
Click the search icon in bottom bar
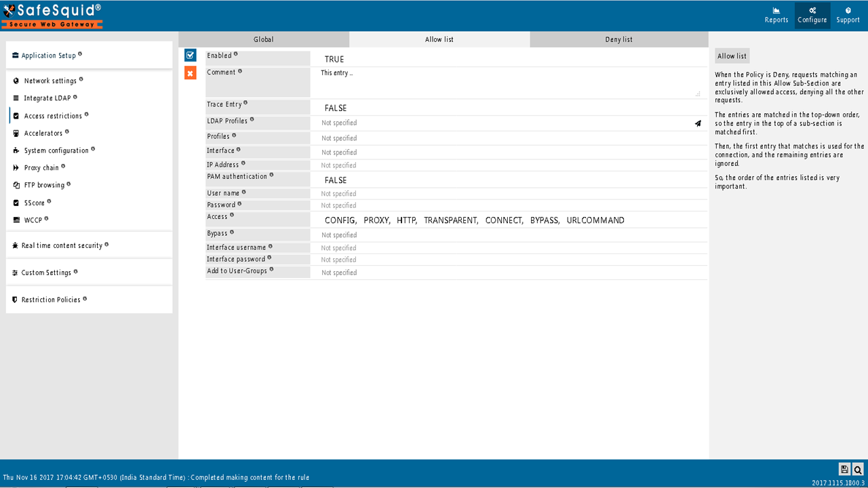click(858, 469)
